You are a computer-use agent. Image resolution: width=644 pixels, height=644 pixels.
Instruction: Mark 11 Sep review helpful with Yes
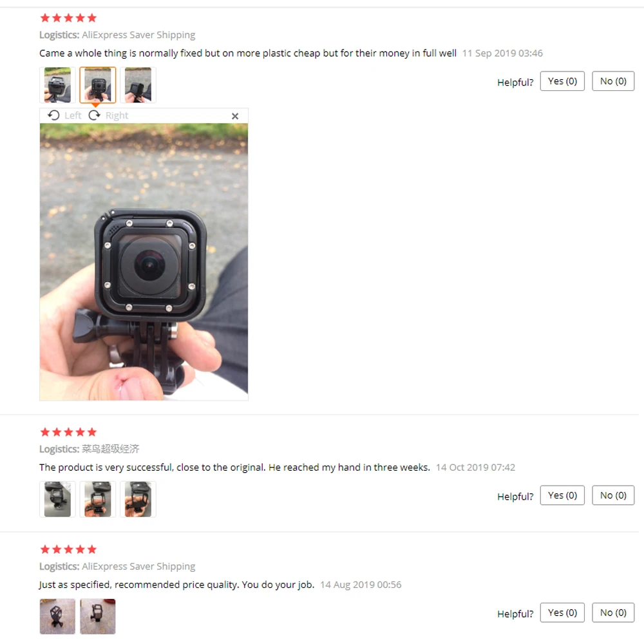coord(562,81)
